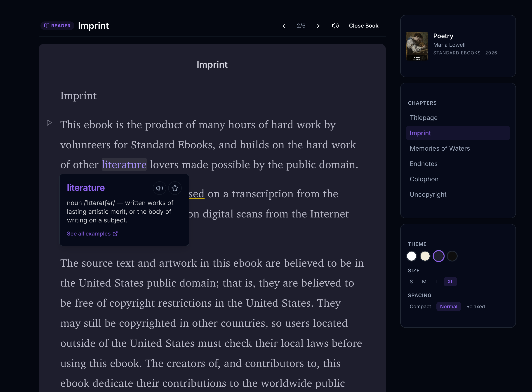The width and height of the screenshot is (532, 392).
Task: Set spacing to Compact
Action: [420, 307]
